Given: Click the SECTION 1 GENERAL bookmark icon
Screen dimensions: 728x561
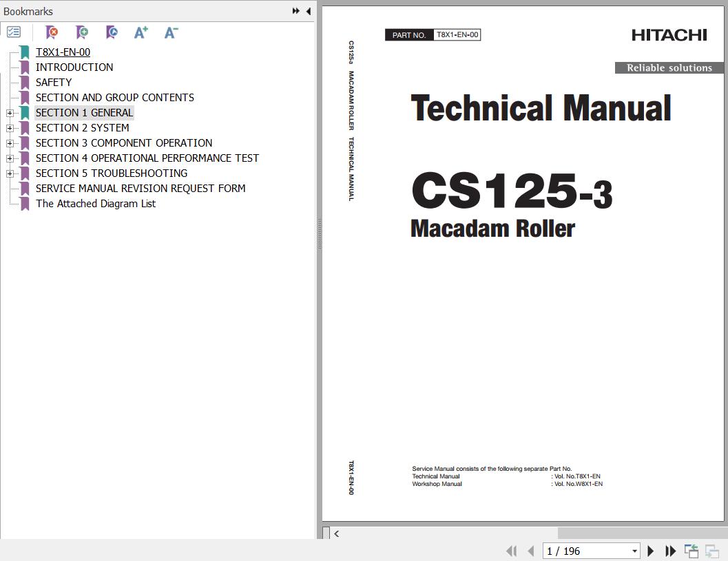Looking at the screenshot, I should 25,113.
